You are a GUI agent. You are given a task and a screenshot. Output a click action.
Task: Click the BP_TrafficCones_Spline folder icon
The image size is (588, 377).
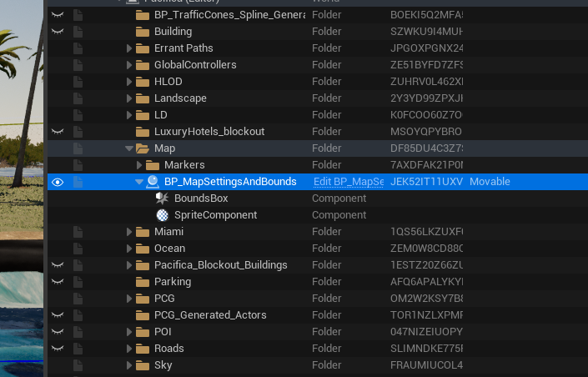click(143, 15)
